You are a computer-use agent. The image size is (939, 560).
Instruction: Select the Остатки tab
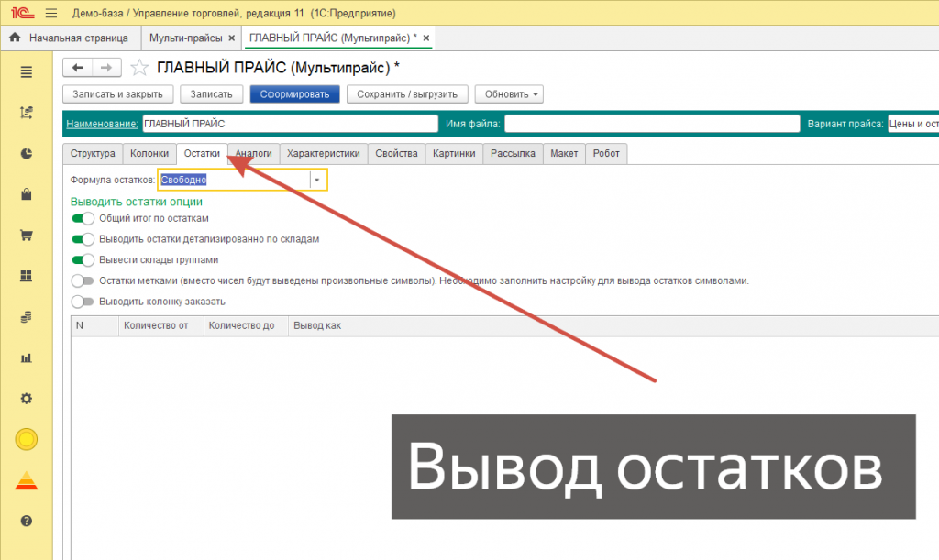202,154
